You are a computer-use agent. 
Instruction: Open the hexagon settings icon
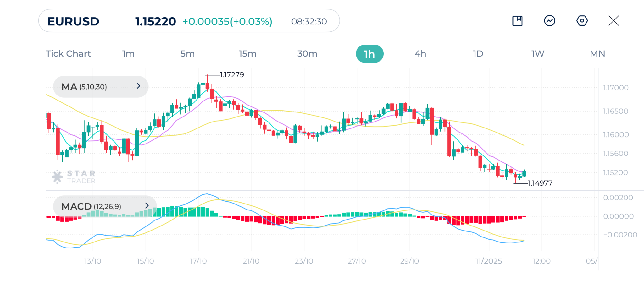coord(582,21)
